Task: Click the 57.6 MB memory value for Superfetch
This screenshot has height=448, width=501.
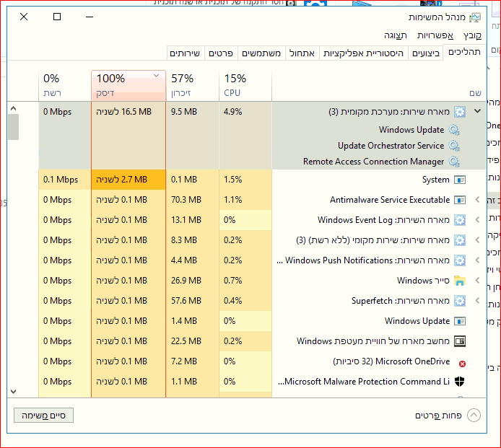Action: click(x=192, y=301)
